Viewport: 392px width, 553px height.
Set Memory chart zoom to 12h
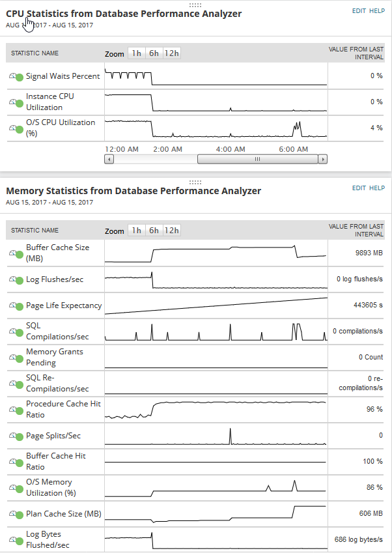(172, 231)
